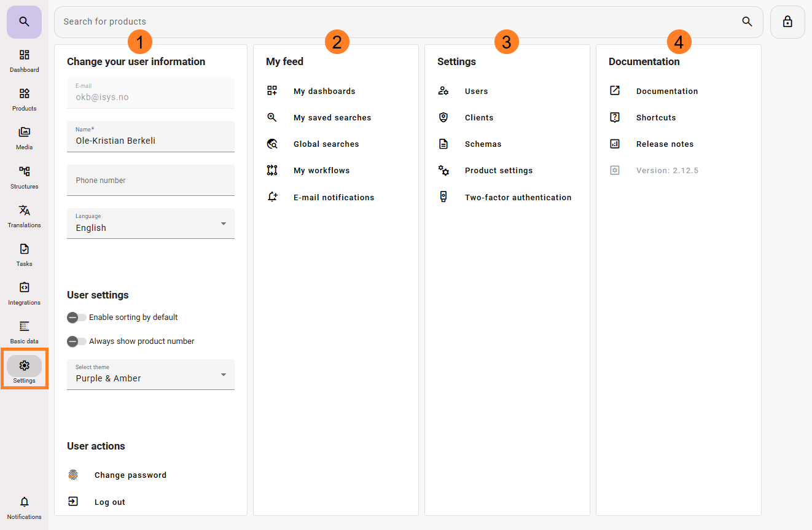Image resolution: width=812 pixels, height=530 pixels.
Task: Open Two-factor authentication link
Action: (518, 197)
